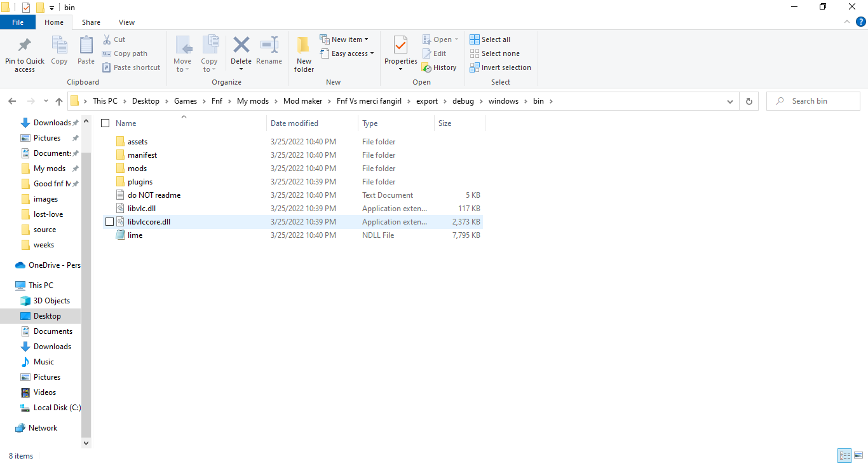
Task: Open the File menu
Action: point(18,21)
